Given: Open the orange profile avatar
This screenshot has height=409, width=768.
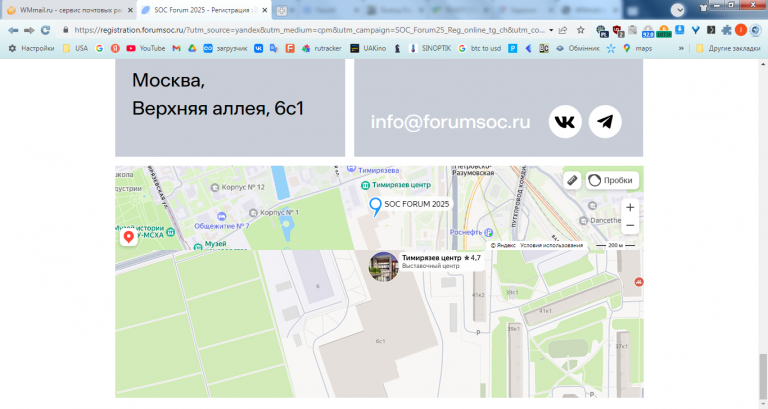Looking at the screenshot, I should tap(741, 30).
